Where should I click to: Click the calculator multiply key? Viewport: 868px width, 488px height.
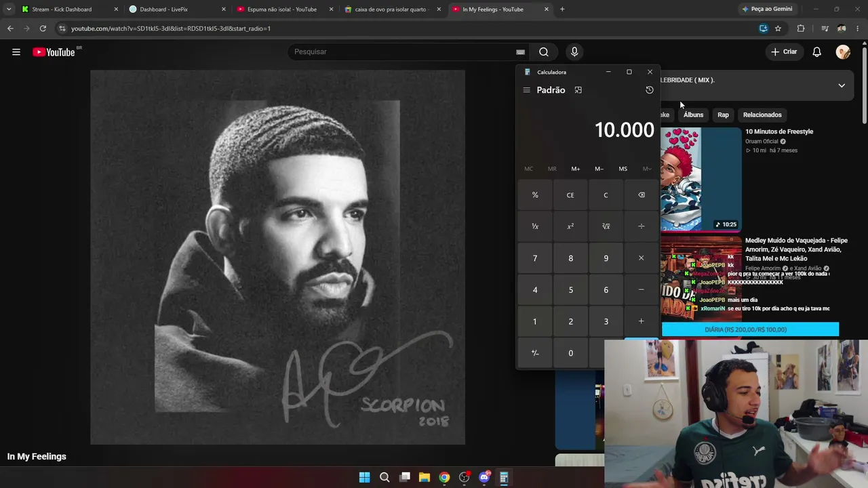click(641, 258)
